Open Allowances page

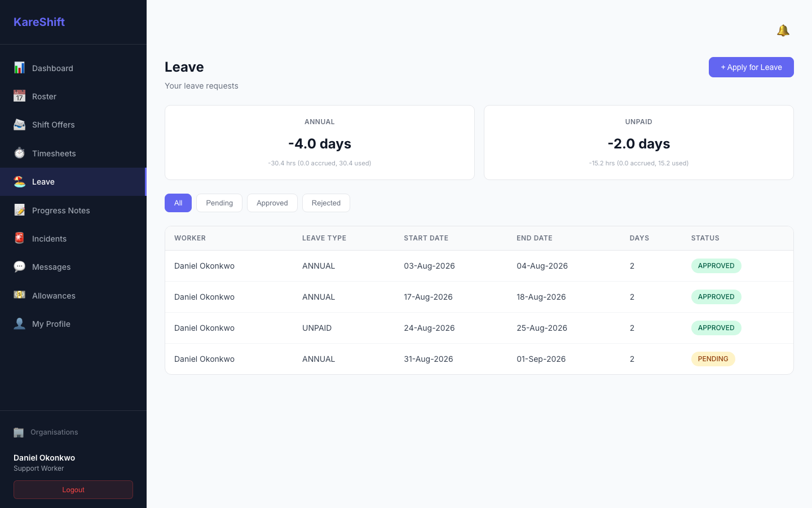click(73, 295)
